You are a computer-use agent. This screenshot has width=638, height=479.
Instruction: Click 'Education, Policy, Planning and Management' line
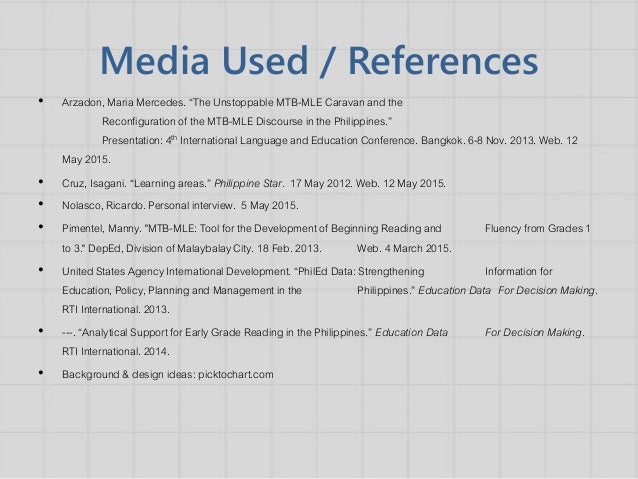point(181,291)
